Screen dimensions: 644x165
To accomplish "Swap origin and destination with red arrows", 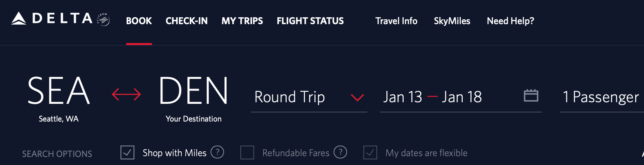I will (126, 95).
